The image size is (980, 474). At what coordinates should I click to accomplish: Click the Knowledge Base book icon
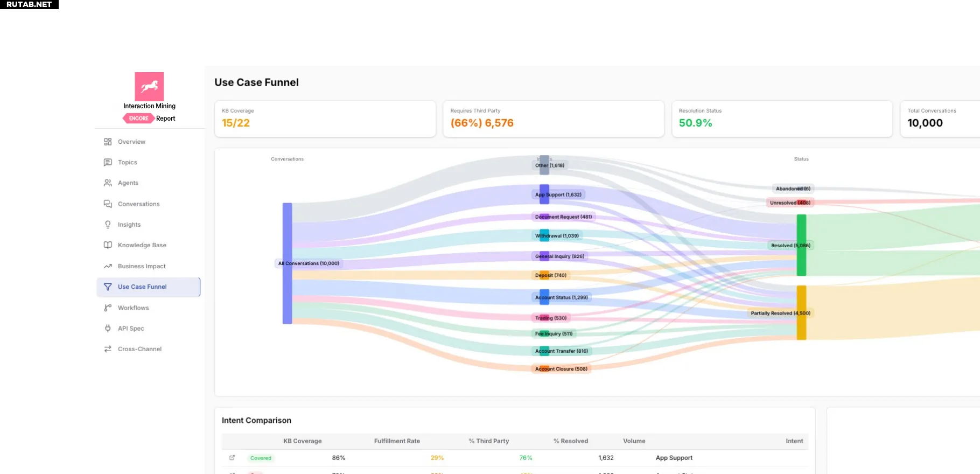(x=108, y=245)
